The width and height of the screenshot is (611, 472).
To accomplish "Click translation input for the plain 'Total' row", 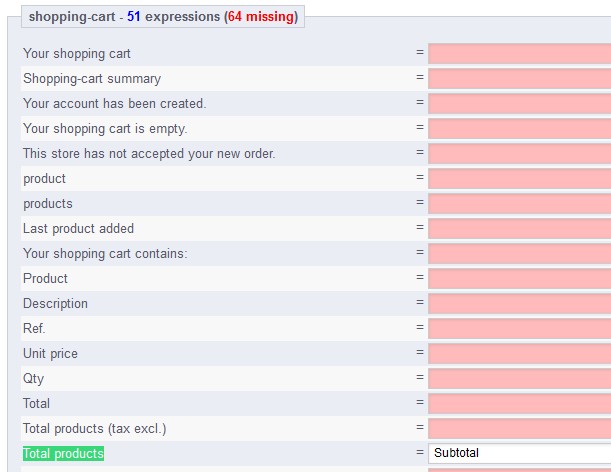I will (x=519, y=404).
